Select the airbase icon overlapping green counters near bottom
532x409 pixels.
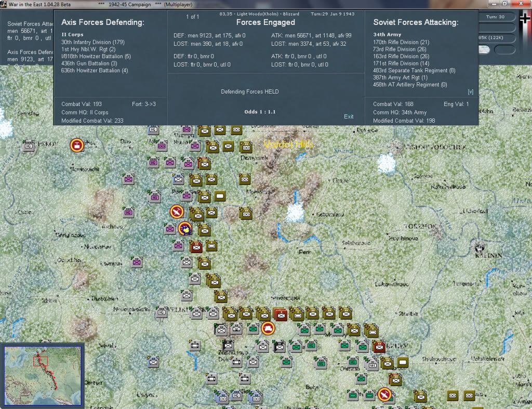[384, 394]
